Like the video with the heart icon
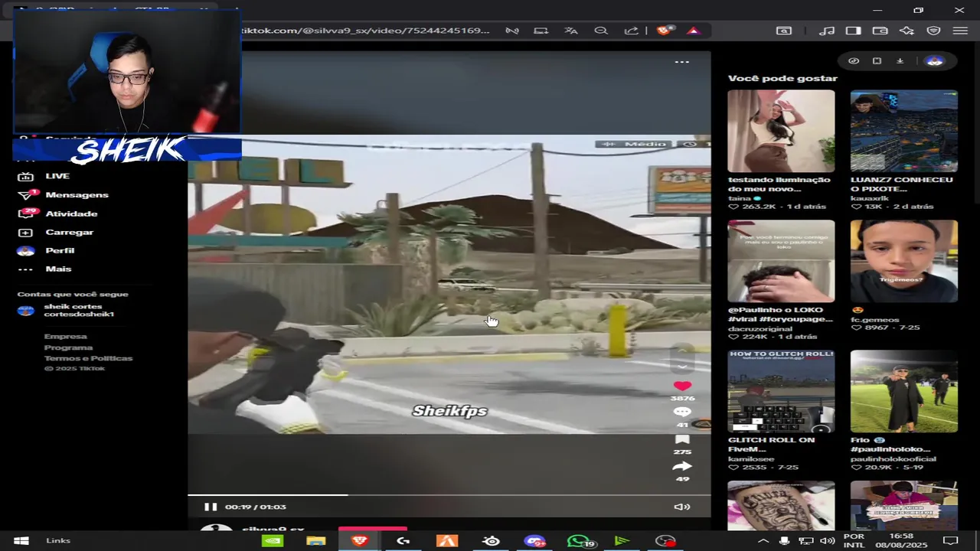The height and width of the screenshot is (551, 980). click(x=682, y=386)
